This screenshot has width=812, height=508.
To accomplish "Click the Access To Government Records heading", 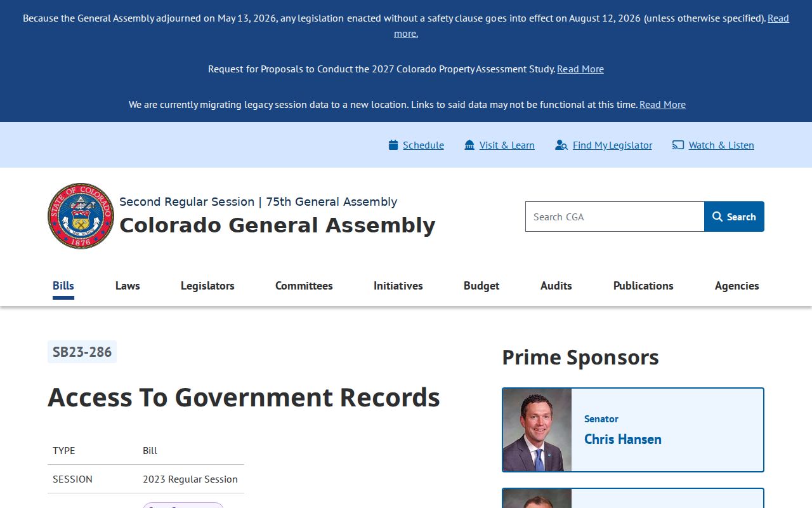I will click(244, 398).
